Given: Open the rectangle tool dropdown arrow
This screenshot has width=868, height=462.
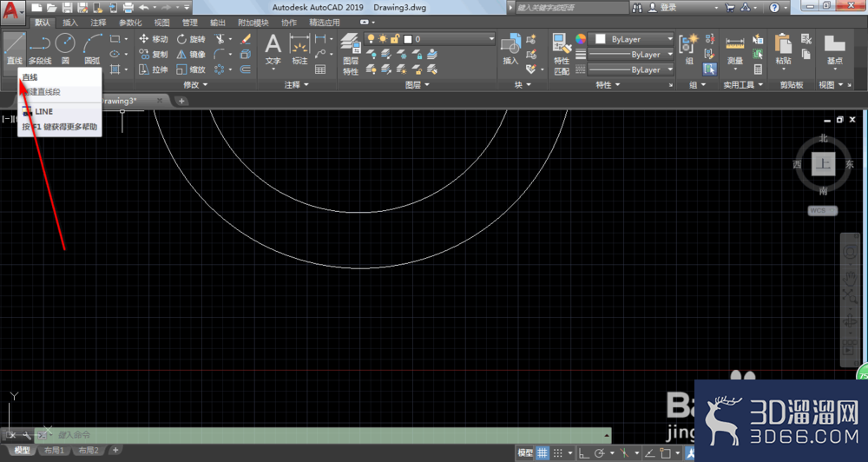Looking at the screenshot, I should click(x=126, y=39).
